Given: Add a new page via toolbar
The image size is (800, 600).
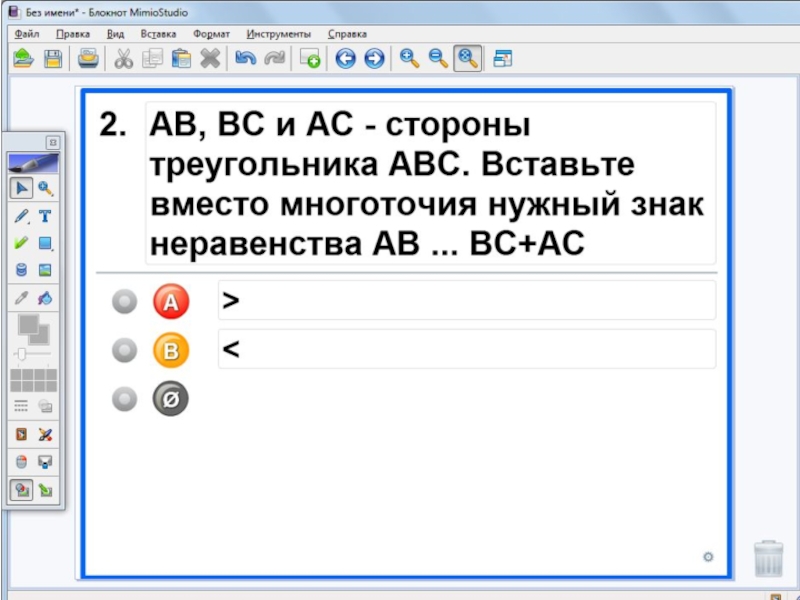Looking at the screenshot, I should point(310,59).
